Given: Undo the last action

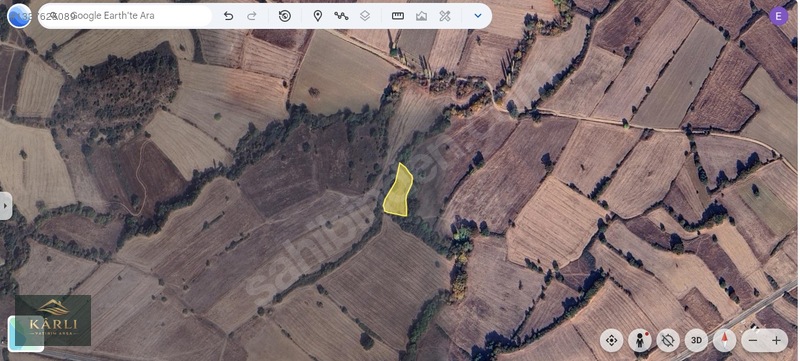Looking at the screenshot, I should (229, 16).
